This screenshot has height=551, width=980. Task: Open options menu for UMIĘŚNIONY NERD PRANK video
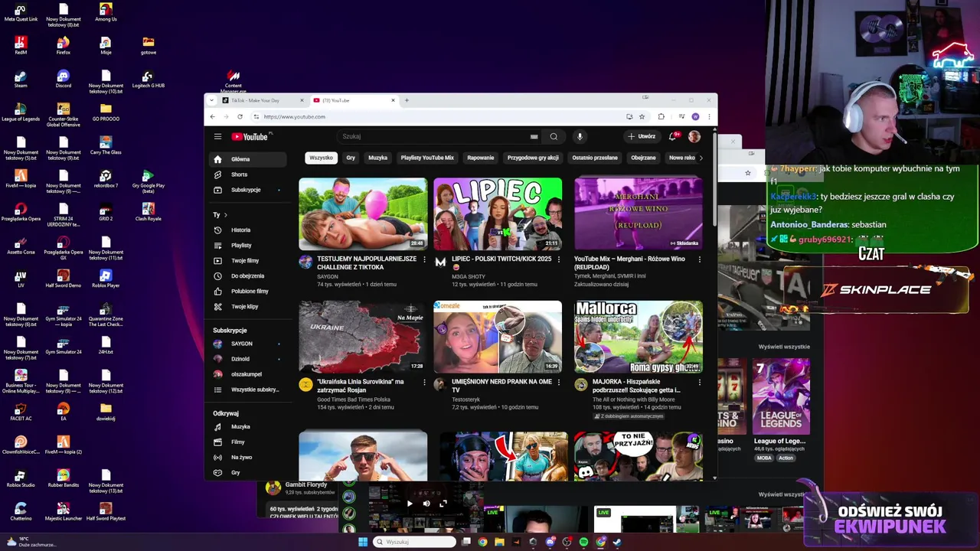558,382
